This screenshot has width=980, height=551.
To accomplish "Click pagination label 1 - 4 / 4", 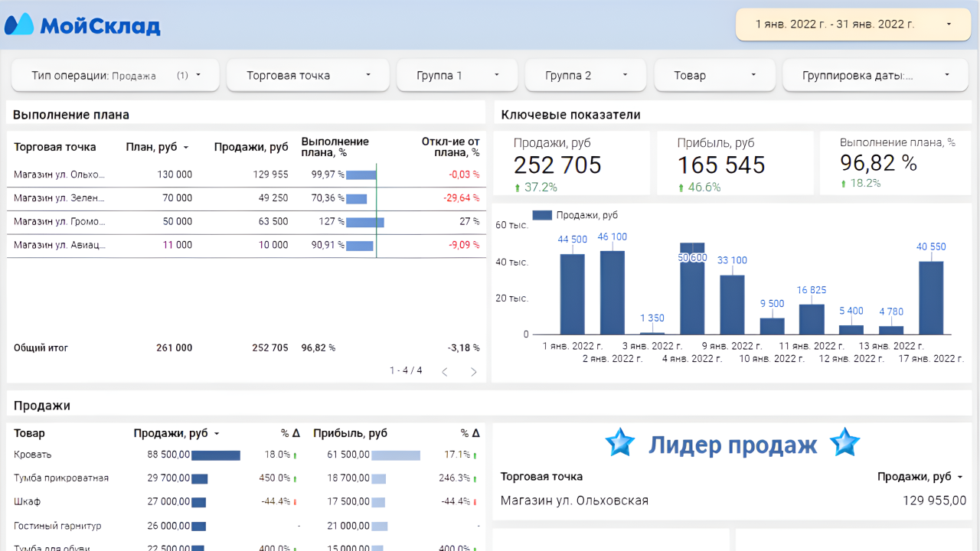I will (406, 370).
